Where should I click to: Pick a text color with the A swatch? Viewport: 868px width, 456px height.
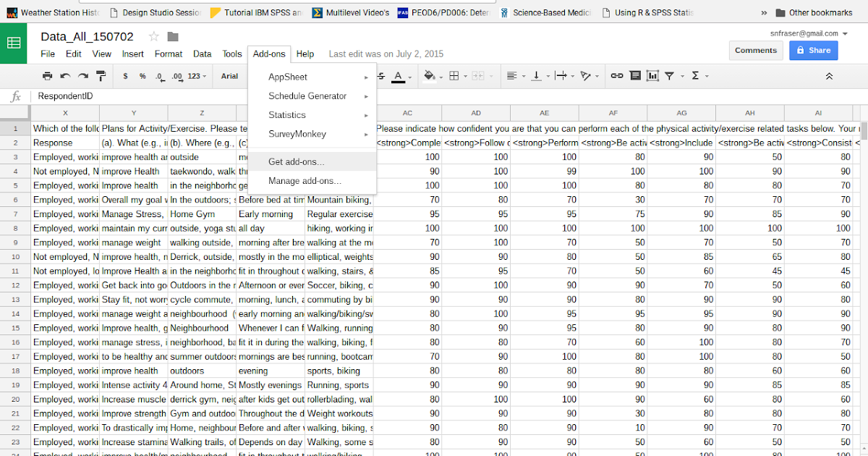pyautogui.click(x=398, y=75)
